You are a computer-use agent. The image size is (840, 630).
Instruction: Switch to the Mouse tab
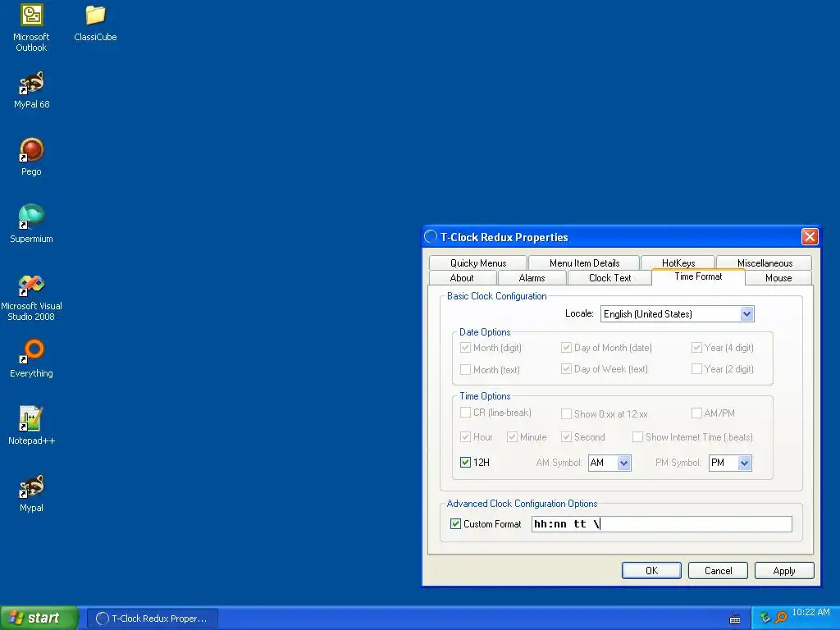pyautogui.click(x=778, y=278)
